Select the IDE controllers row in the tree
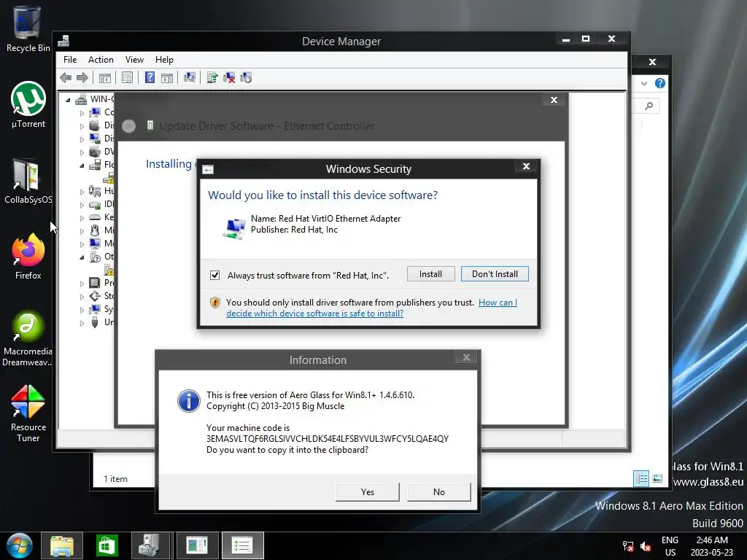This screenshot has width=747, height=560. tap(102, 204)
